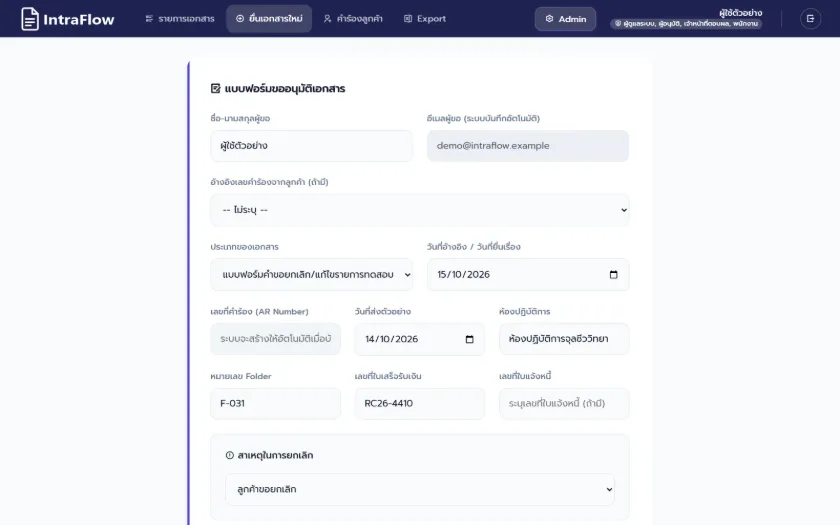Click the เลขที่ใบแจ้งหนี้ invoice number field

coord(564,403)
